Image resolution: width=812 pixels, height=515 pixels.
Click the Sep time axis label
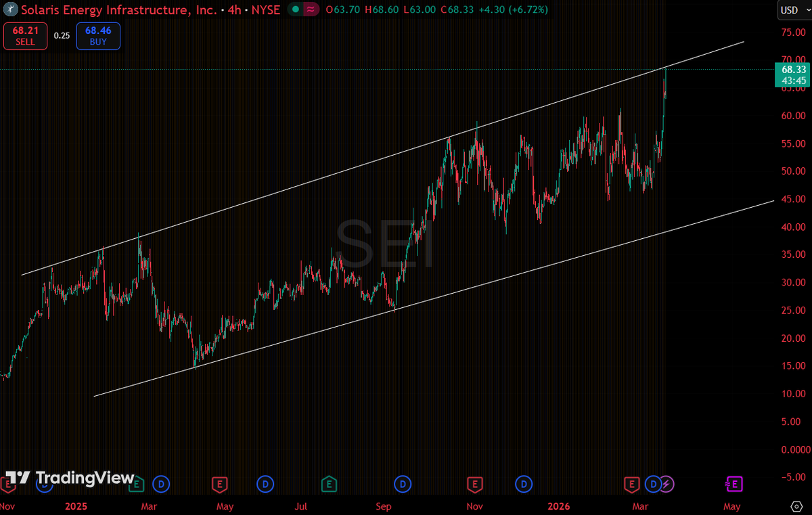point(384,506)
